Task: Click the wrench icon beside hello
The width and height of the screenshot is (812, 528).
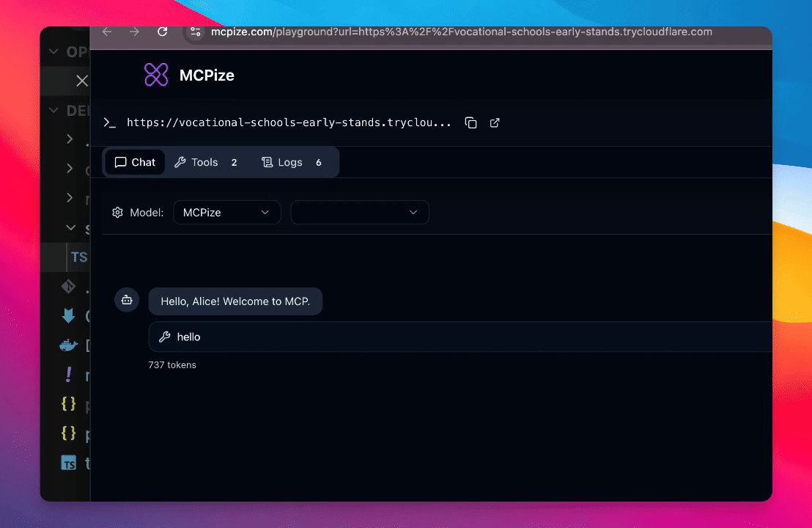Action: [x=165, y=337]
